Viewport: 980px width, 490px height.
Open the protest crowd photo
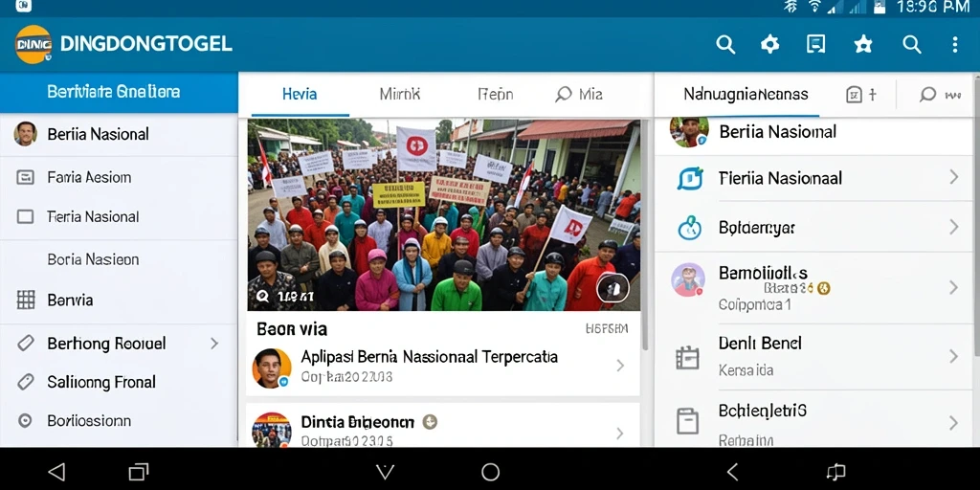click(444, 215)
